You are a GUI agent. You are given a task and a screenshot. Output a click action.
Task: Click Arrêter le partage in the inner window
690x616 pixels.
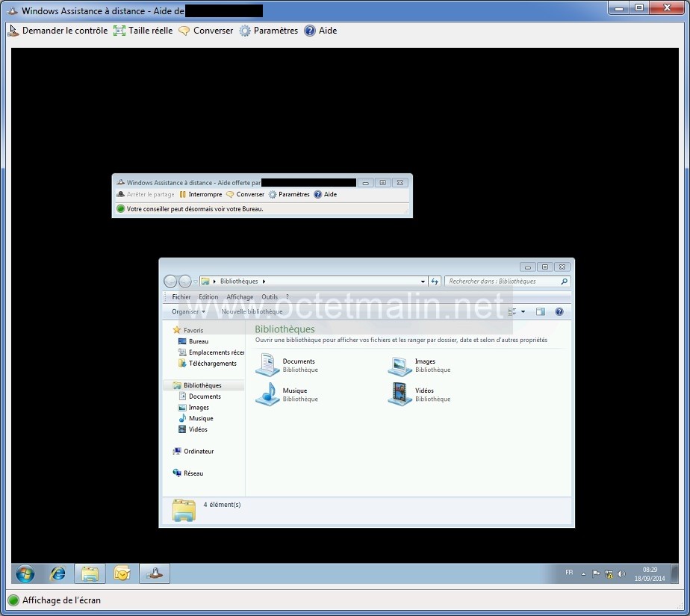[x=145, y=194]
